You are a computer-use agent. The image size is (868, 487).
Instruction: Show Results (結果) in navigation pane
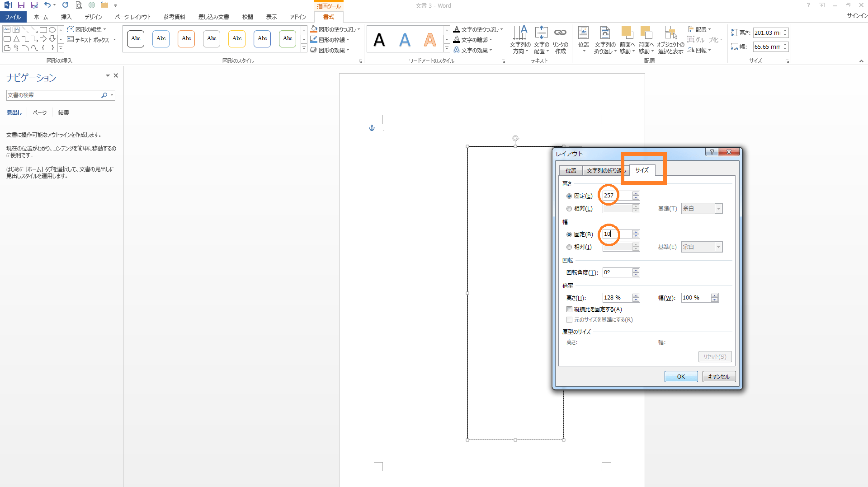(x=64, y=112)
